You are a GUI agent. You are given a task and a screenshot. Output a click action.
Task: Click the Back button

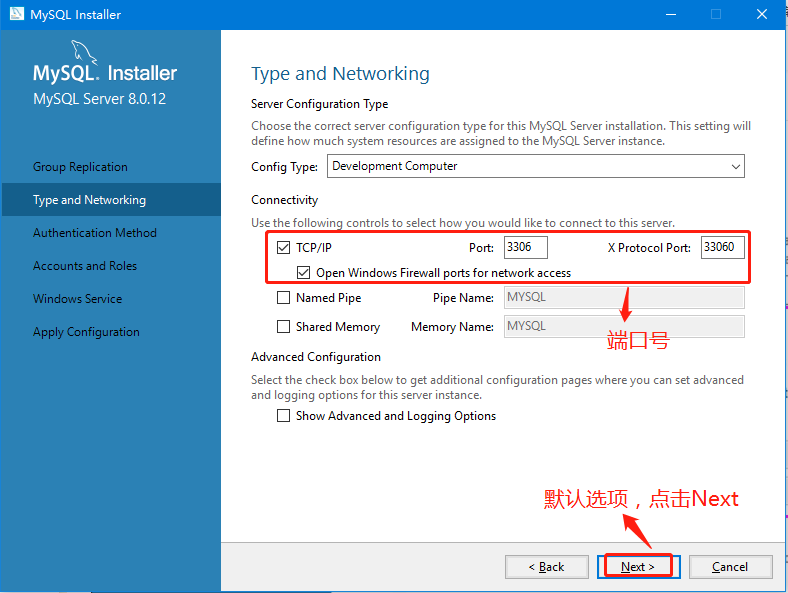(547, 567)
